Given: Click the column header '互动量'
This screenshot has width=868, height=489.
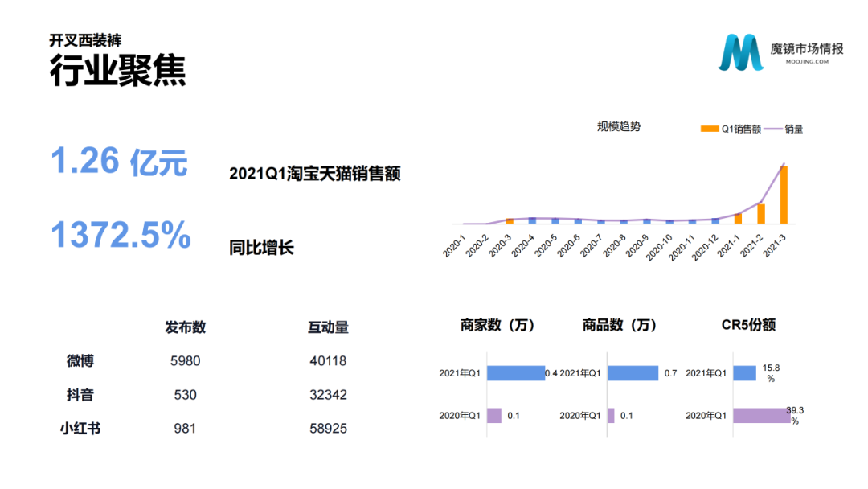Looking at the screenshot, I should (x=328, y=327).
